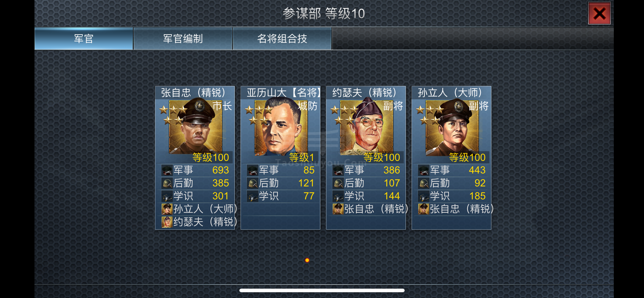Click 孙立人 (大师) small avatar icon in 张自忠 card
Viewport: 644px width, 298px height.
(x=167, y=209)
